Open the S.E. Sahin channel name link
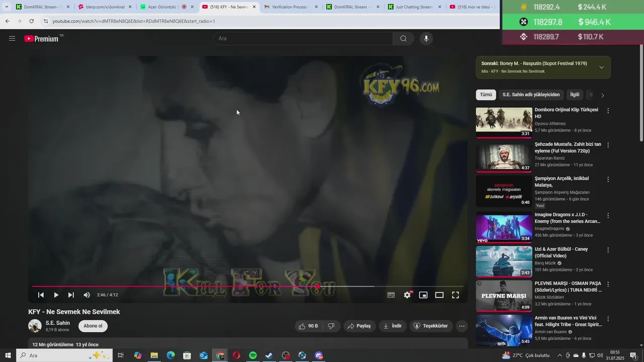The width and height of the screenshot is (644, 362). [58, 323]
